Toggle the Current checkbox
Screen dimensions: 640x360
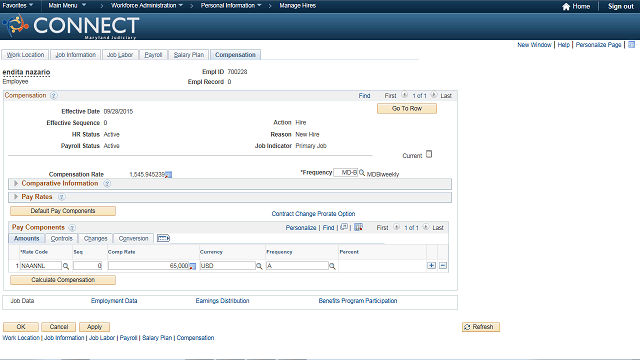coord(429,154)
